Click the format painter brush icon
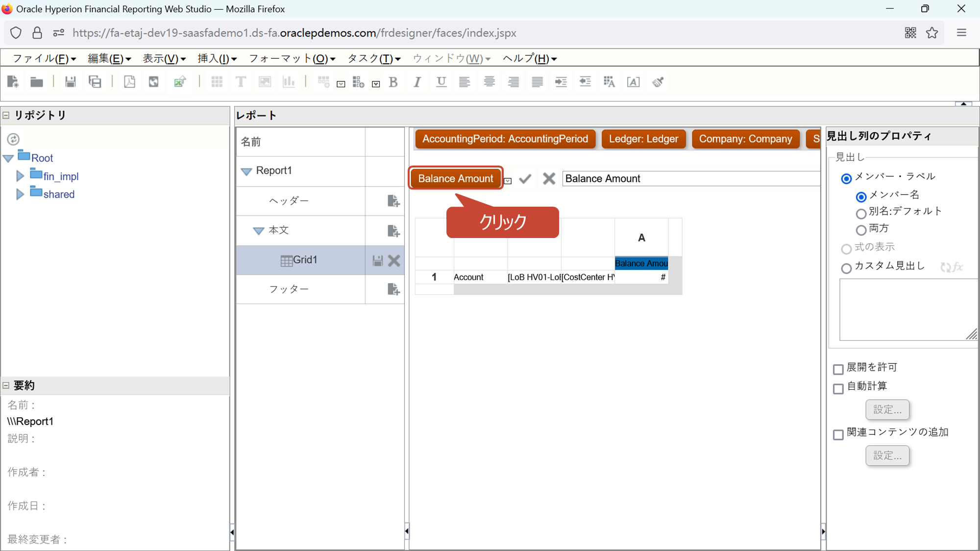 tap(658, 82)
